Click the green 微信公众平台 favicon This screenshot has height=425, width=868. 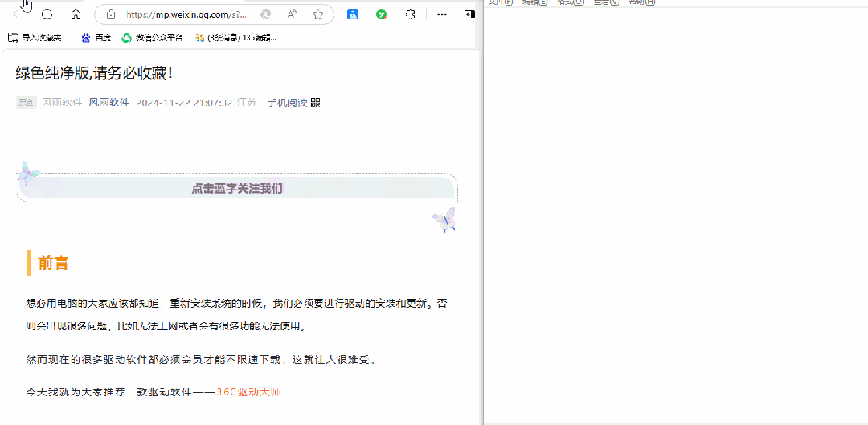coord(127,38)
